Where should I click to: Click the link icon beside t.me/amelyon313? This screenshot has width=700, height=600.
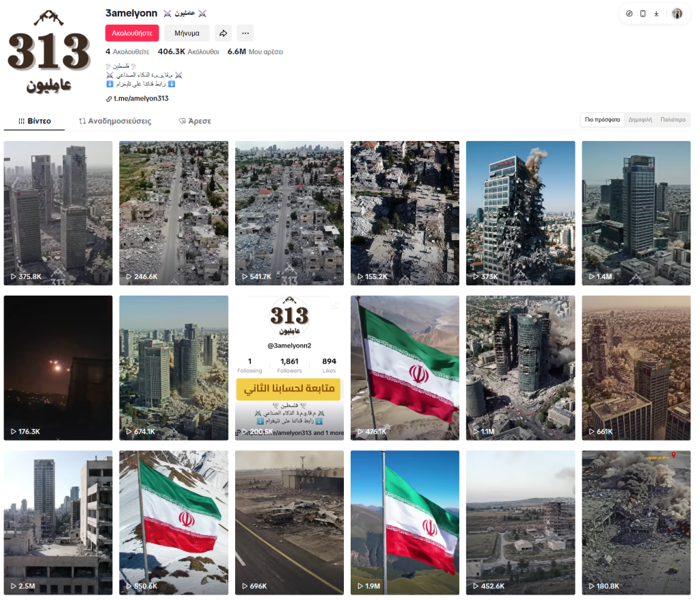point(109,99)
